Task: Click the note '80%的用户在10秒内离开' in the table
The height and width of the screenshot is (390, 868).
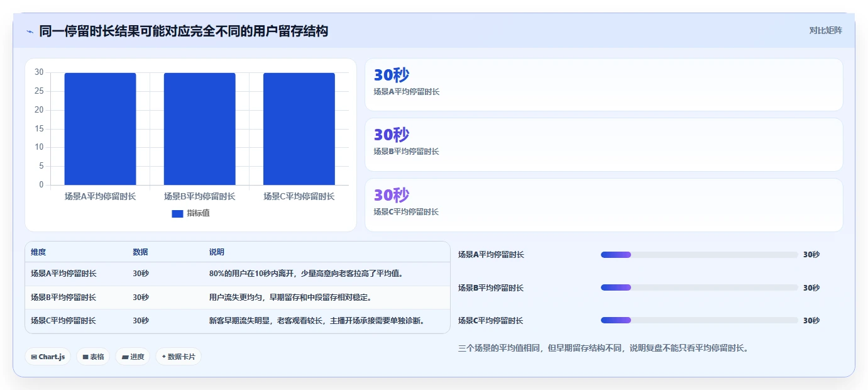Action: pos(252,274)
